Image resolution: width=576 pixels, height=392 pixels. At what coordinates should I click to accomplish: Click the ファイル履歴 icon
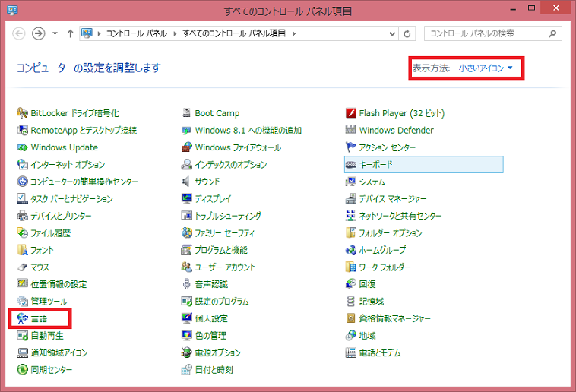pos(22,232)
